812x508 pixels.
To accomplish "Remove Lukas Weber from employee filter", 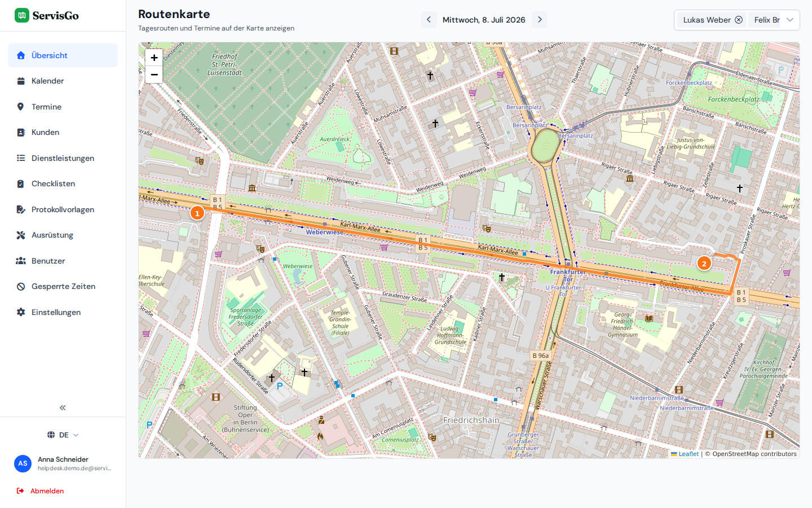I will 739,20.
